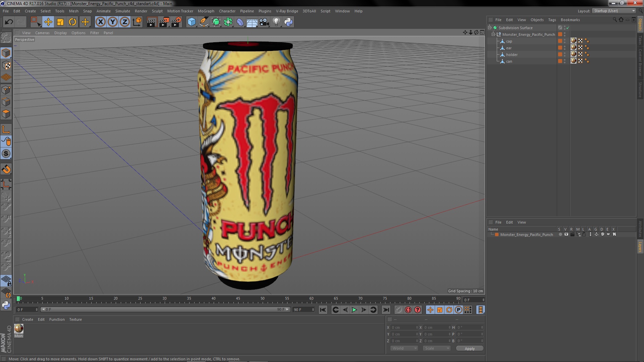This screenshot has height=362, width=644.
Task: Select the holder object in tree
Action: 512,55
